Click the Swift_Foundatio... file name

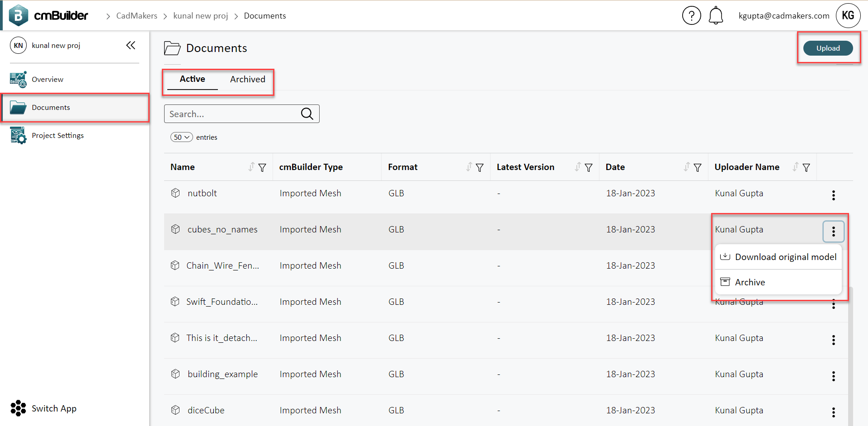click(x=222, y=302)
